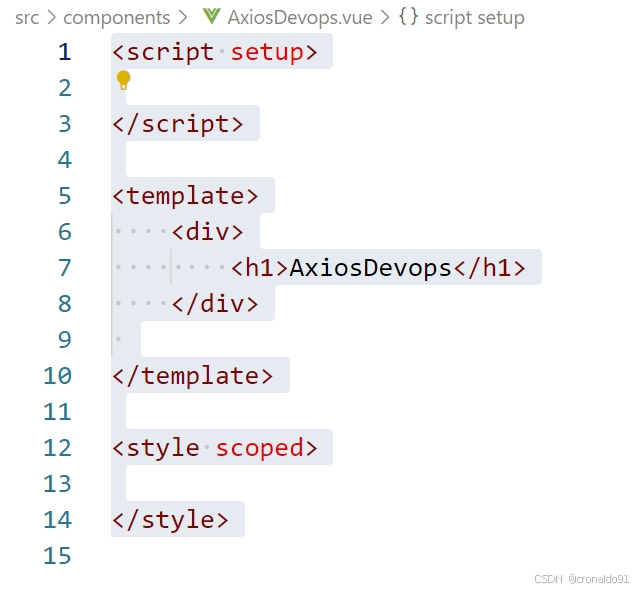Click line number 13 in the gutter
This screenshot has width=639, height=590.
(x=57, y=483)
